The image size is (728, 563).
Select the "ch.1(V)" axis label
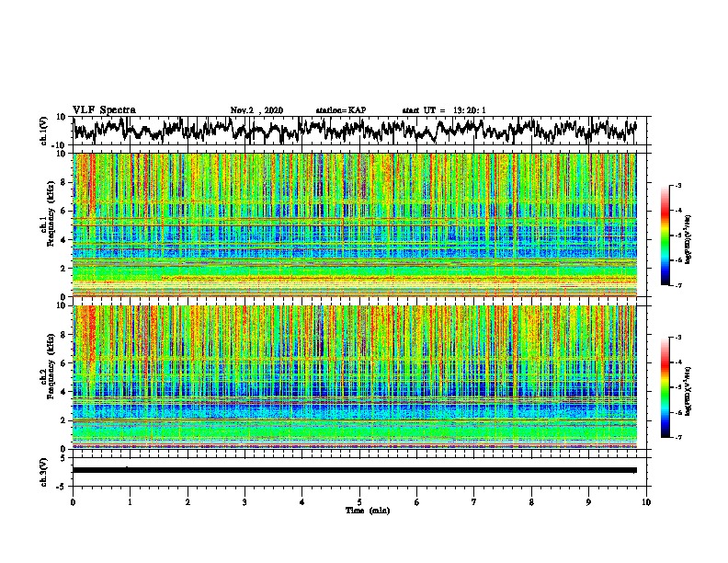[44, 131]
